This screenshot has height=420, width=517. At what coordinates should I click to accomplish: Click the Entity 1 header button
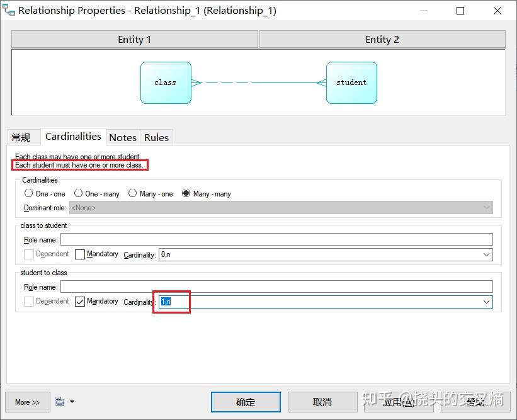point(134,39)
